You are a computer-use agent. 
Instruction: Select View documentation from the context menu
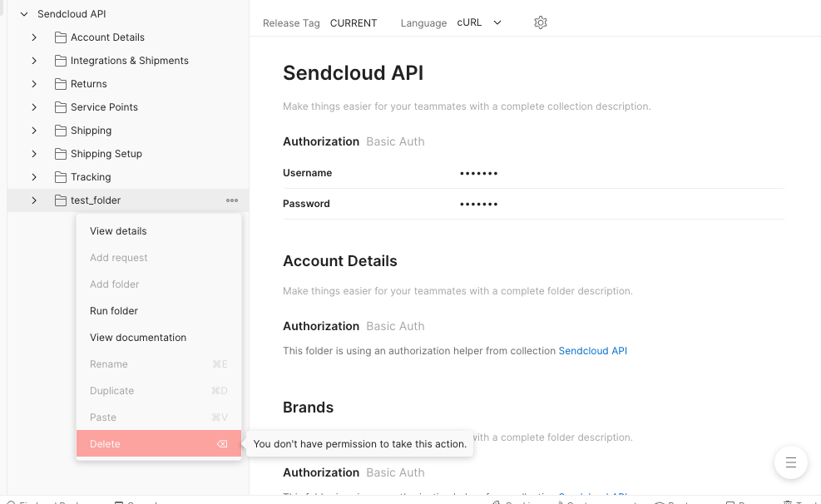coord(138,337)
